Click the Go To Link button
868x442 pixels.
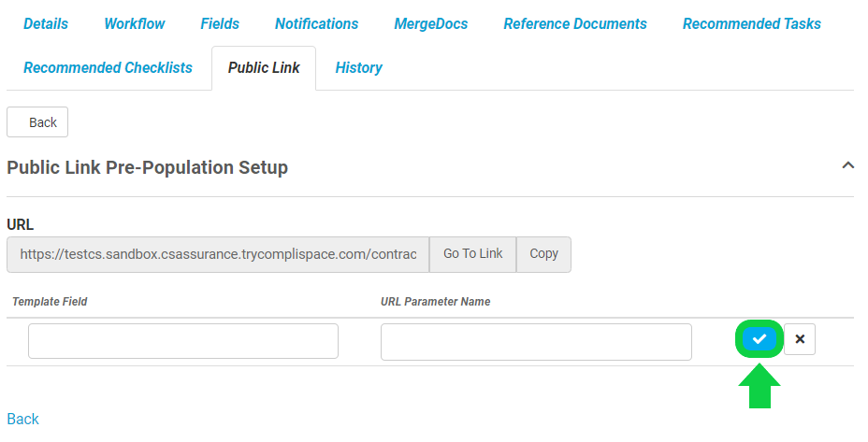(x=472, y=254)
